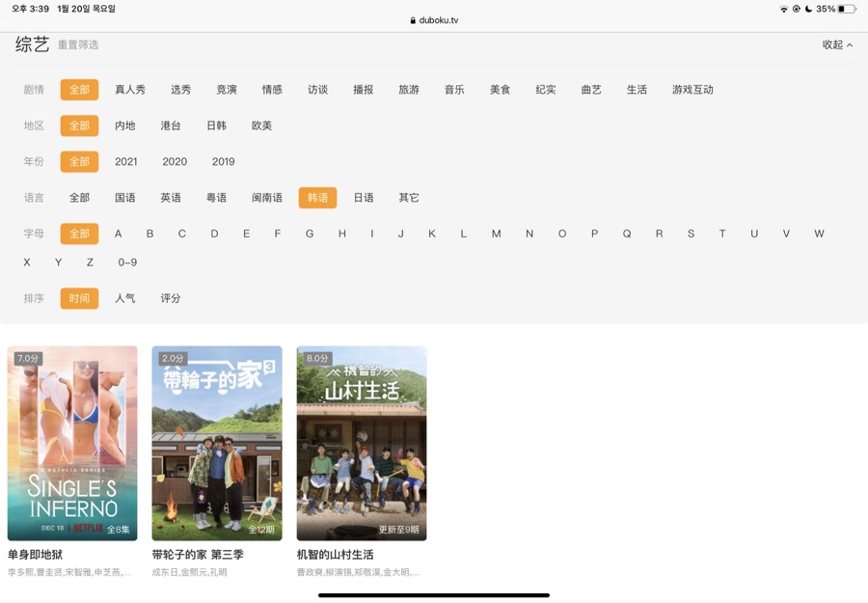Filter titles by letter G
868x603 pixels.
point(310,233)
